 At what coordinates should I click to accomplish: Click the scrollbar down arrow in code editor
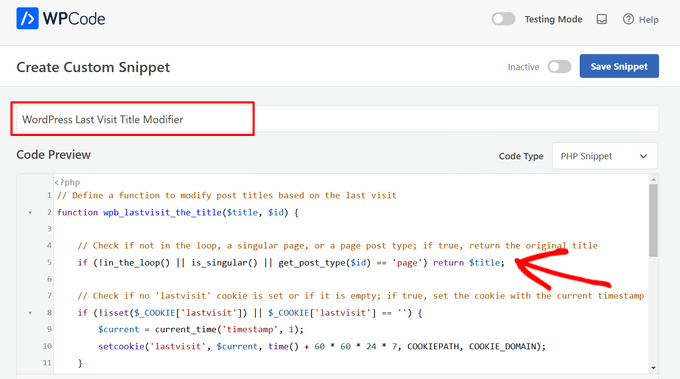[653, 368]
